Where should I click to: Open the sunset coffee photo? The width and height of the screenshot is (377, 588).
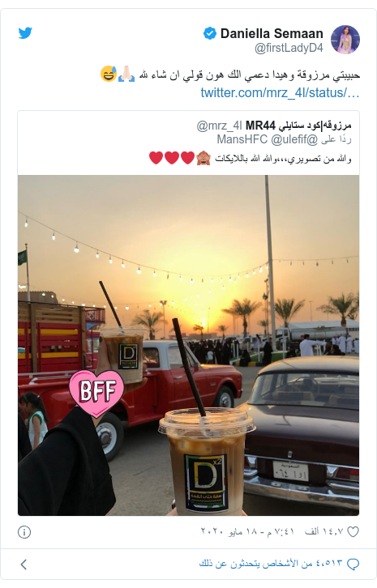tap(188, 345)
